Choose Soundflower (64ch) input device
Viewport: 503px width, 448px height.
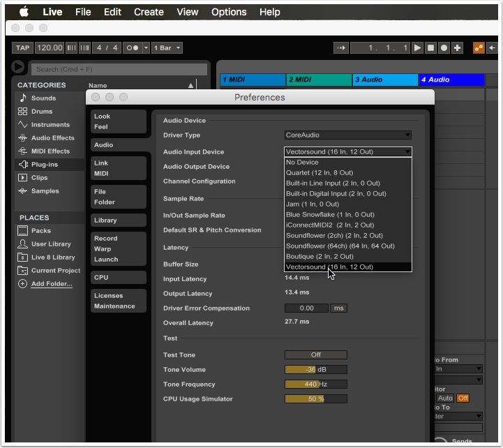348,246
